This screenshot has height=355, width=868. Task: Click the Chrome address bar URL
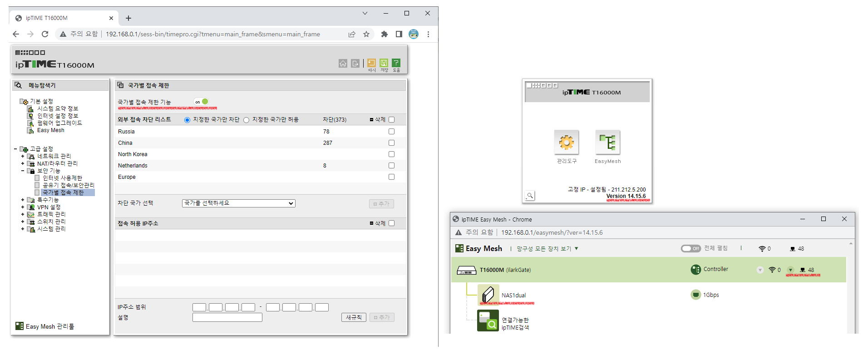click(213, 34)
